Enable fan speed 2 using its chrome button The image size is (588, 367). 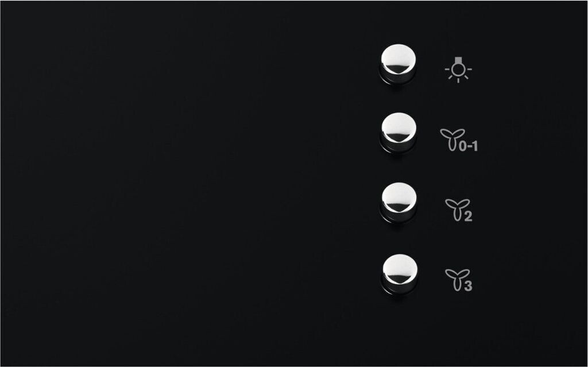coord(399,203)
